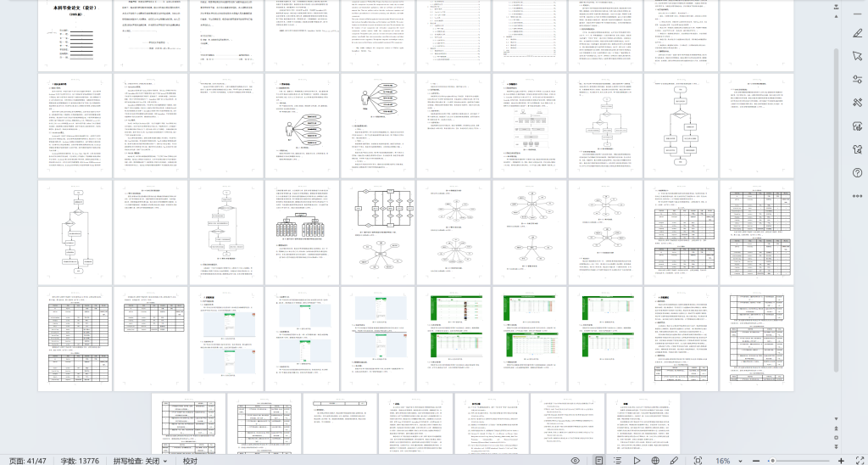The image size is (868, 465).
Task: Open the styles pen sidebar icon
Action: pos(858,33)
